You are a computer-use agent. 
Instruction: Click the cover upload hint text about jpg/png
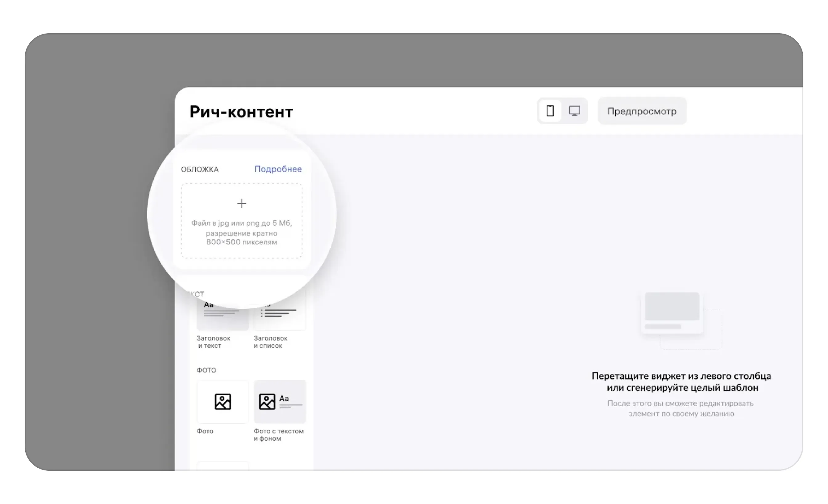pyautogui.click(x=241, y=233)
